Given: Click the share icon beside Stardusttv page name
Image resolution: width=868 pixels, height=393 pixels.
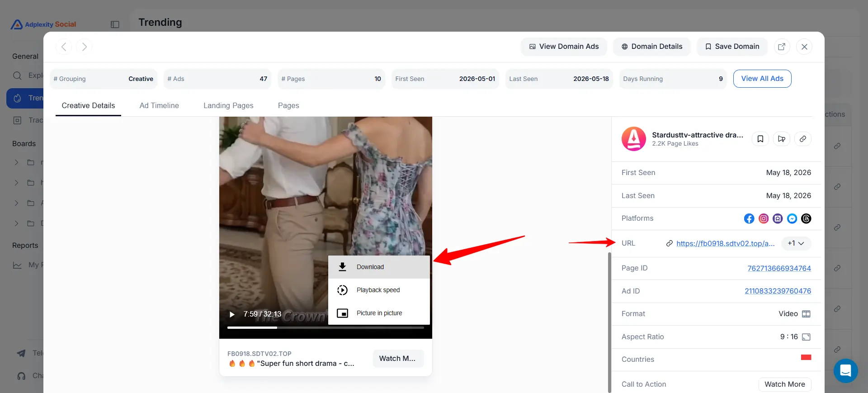Looking at the screenshot, I should pos(782,139).
